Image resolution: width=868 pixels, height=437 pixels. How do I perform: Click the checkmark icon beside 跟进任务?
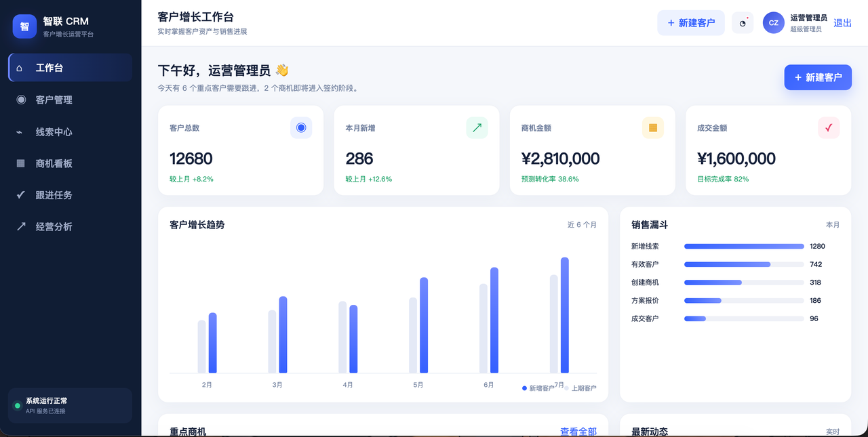tap(20, 195)
